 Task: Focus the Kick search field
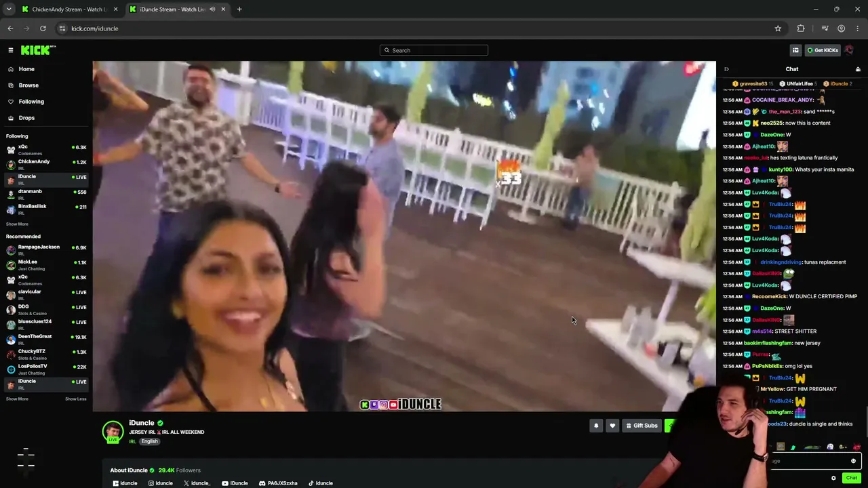[434, 50]
